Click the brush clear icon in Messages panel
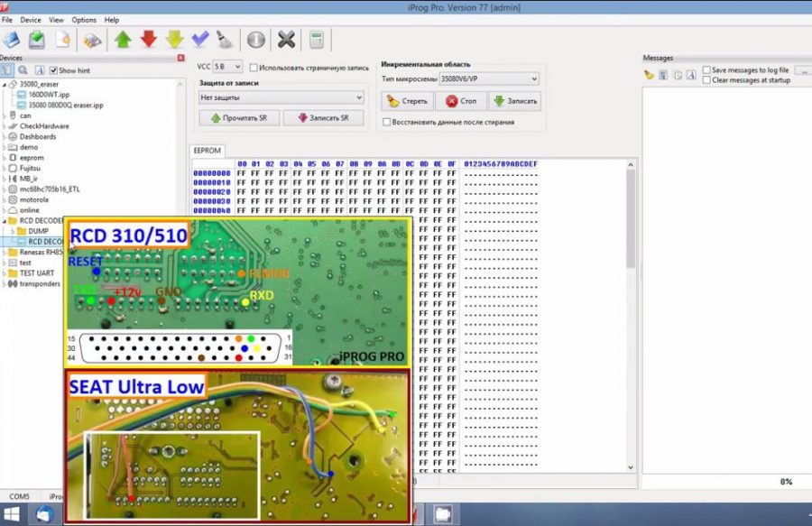This screenshot has width=812, height=526. coord(649,75)
